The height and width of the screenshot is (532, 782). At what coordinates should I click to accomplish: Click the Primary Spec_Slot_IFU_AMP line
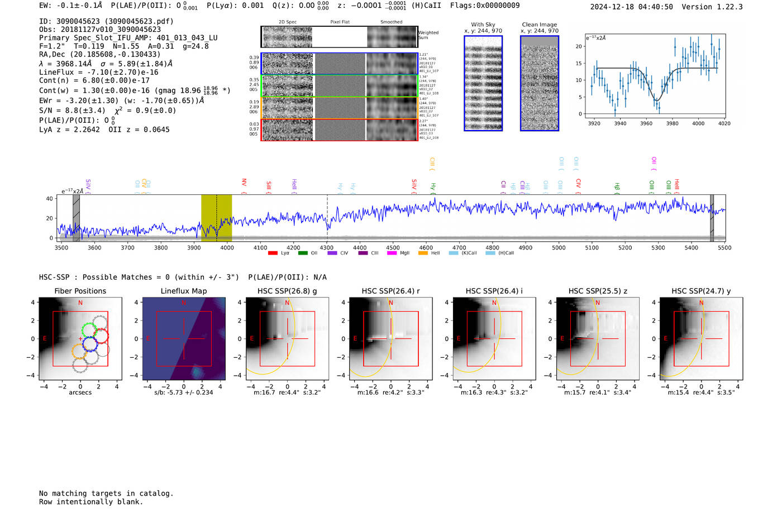tap(128, 38)
